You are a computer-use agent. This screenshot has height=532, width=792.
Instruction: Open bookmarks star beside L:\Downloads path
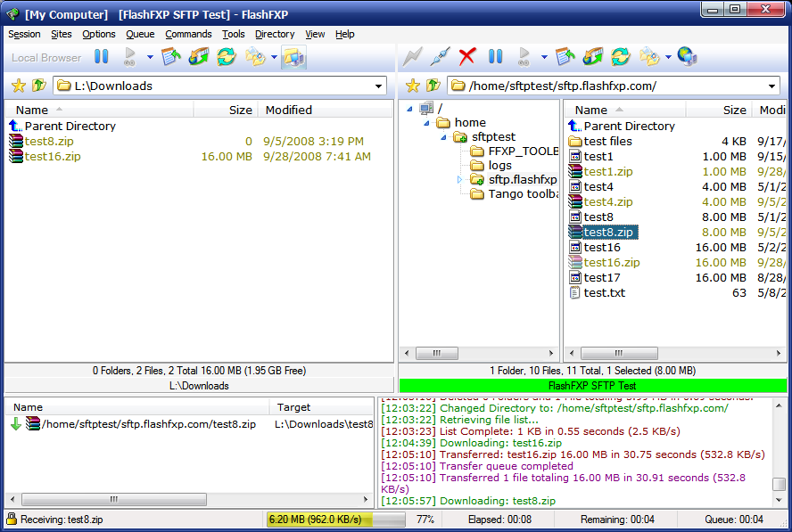(17, 86)
